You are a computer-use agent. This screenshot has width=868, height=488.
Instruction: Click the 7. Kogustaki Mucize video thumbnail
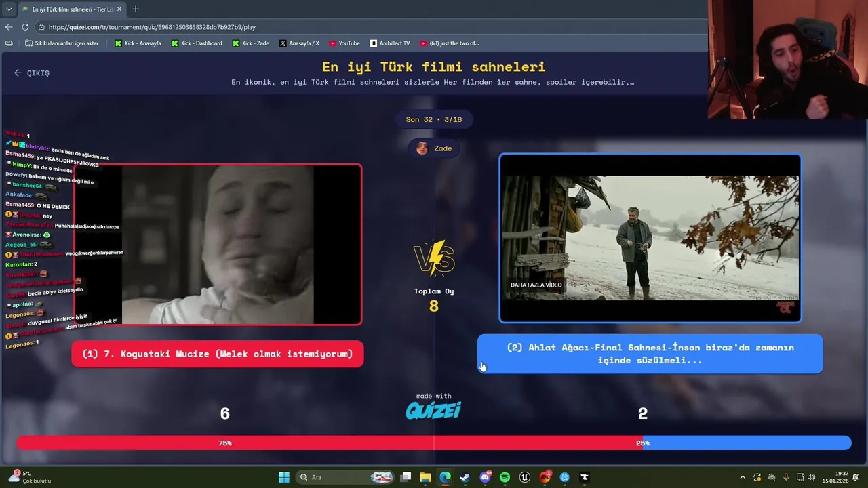pyautogui.click(x=218, y=245)
